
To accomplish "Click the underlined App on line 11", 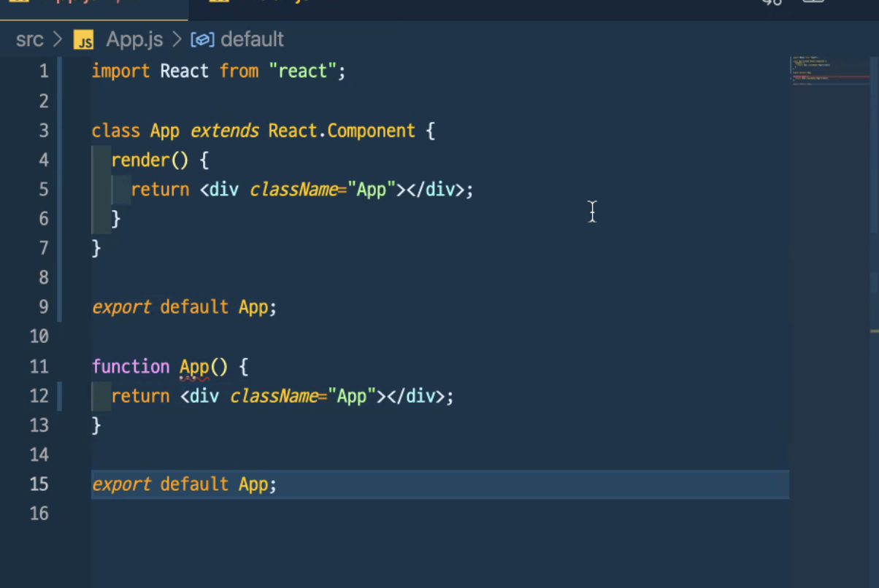I will click(x=194, y=366).
